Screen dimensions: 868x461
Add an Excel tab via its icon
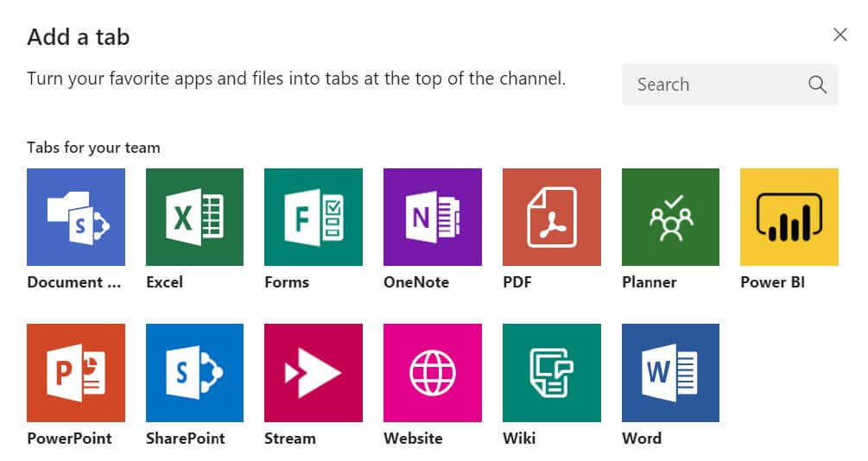[x=195, y=217]
